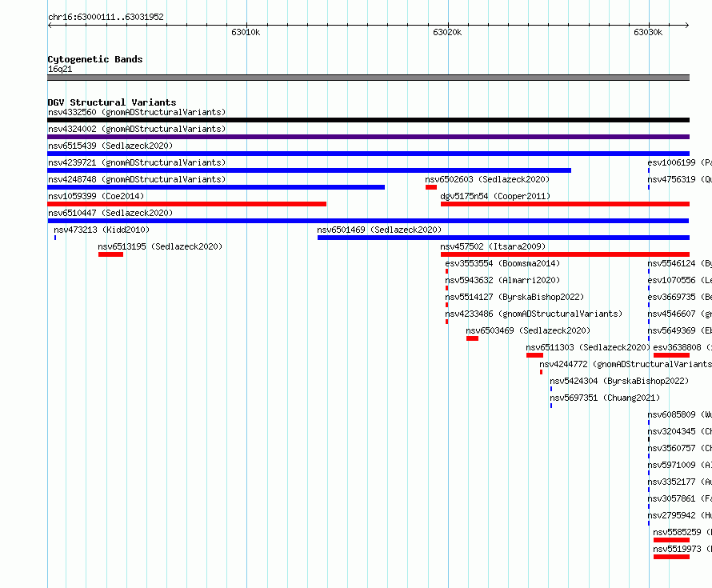This screenshot has width=712, height=588.
Task: Click the nsv6511303 red variant bar
Action: pyautogui.click(x=535, y=355)
